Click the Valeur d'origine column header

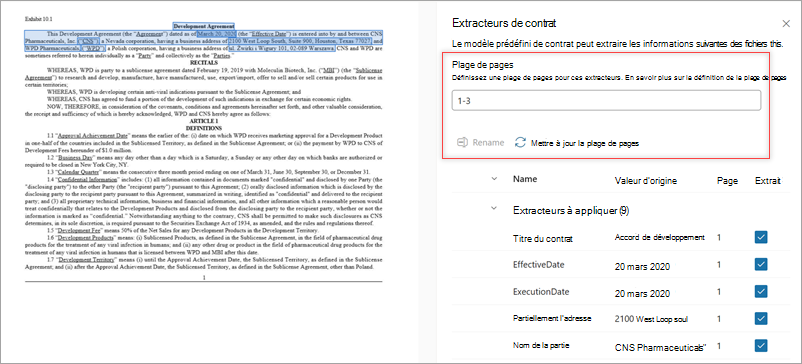(x=645, y=180)
